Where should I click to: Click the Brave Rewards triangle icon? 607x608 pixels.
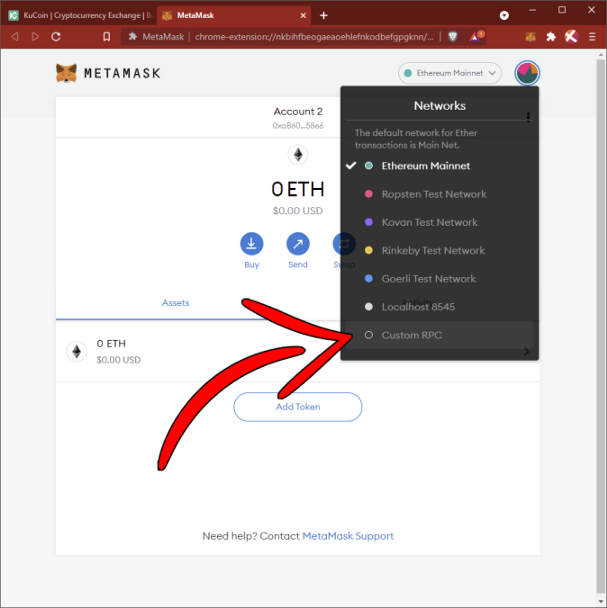tap(476, 36)
